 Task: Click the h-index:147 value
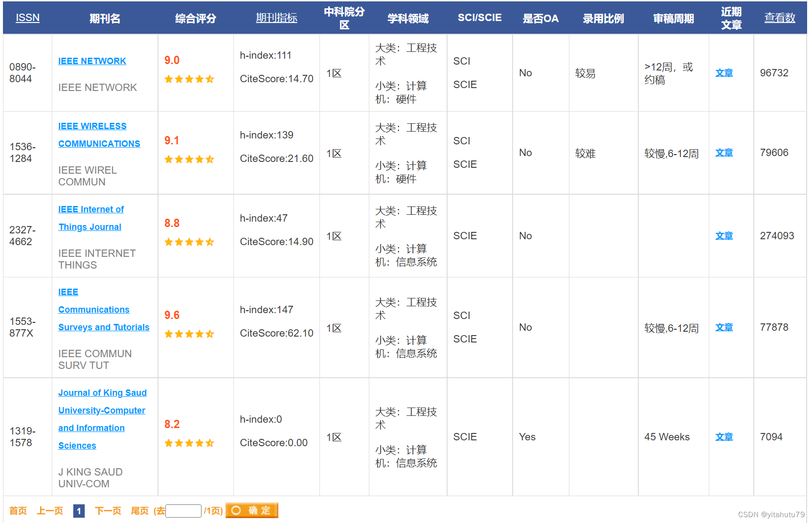click(x=267, y=310)
